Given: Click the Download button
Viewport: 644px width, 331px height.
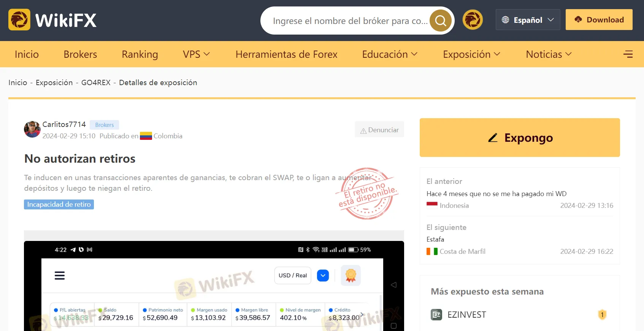Looking at the screenshot, I should pyautogui.click(x=599, y=20).
